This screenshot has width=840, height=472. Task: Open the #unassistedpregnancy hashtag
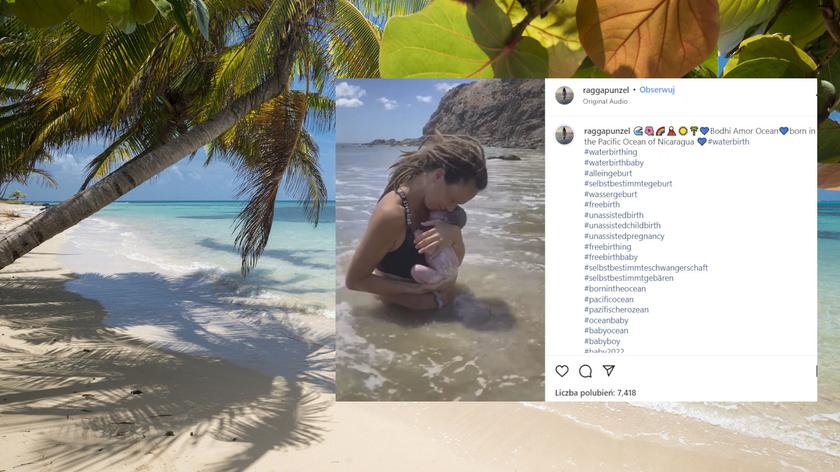(624, 236)
